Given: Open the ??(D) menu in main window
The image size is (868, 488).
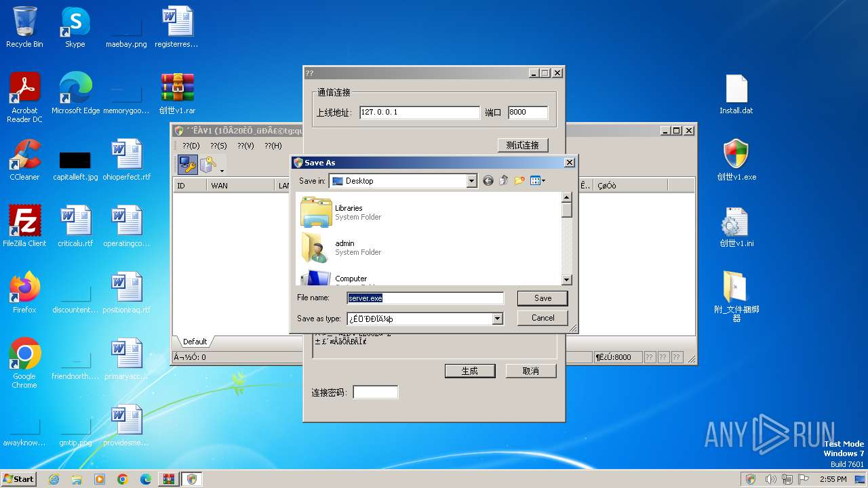Looking at the screenshot, I should point(191,146).
